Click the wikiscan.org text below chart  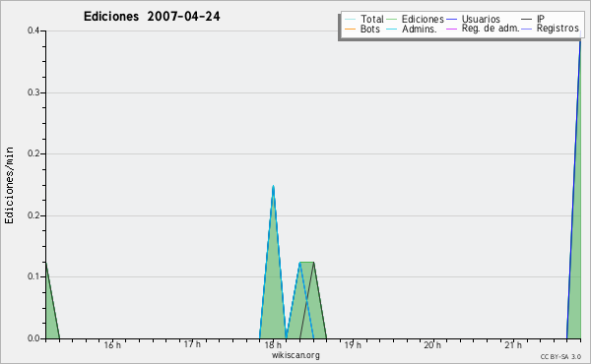(295, 355)
